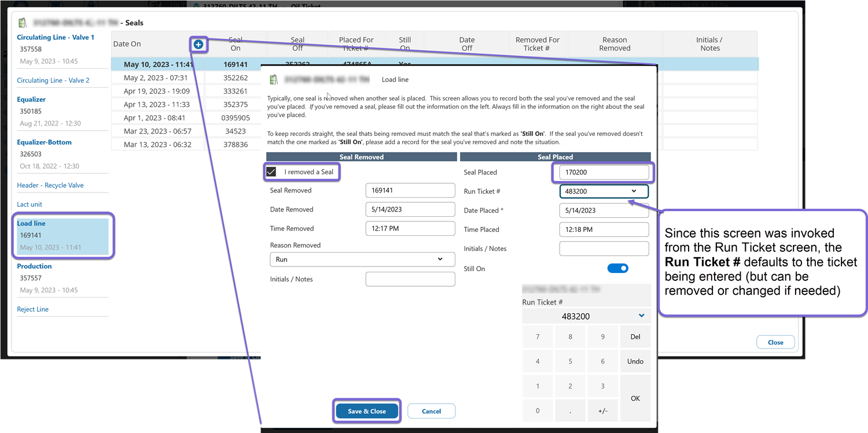
Task: Click the Date Placed field
Action: point(604,210)
